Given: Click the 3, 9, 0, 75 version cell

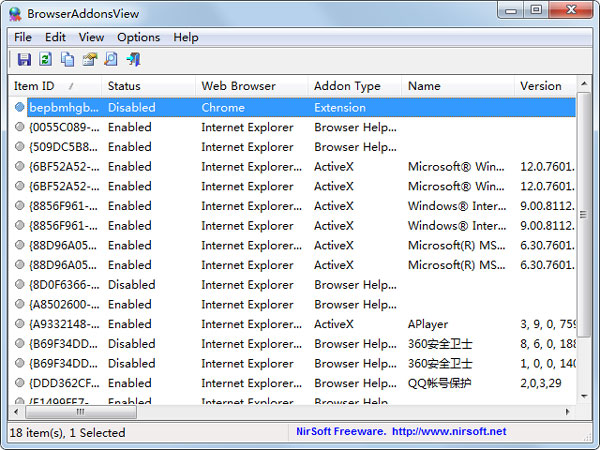Looking at the screenshot, I should tap(548, 324).
